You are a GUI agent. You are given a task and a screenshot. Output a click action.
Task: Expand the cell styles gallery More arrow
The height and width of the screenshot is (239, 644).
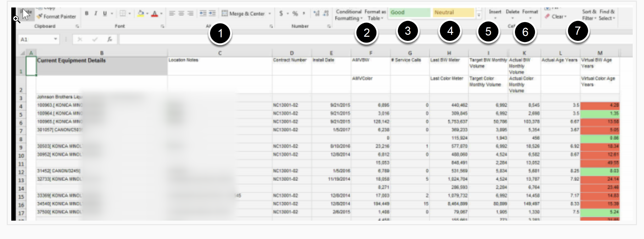479,15
